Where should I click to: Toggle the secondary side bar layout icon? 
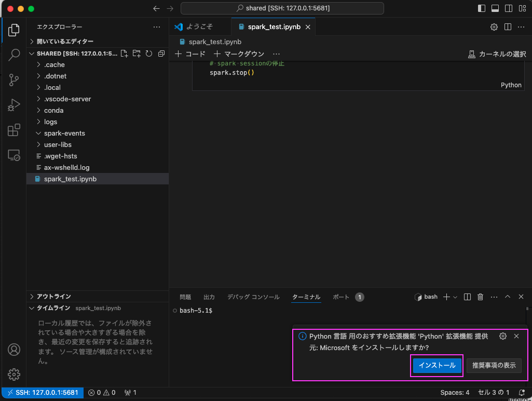pos(509,8)
